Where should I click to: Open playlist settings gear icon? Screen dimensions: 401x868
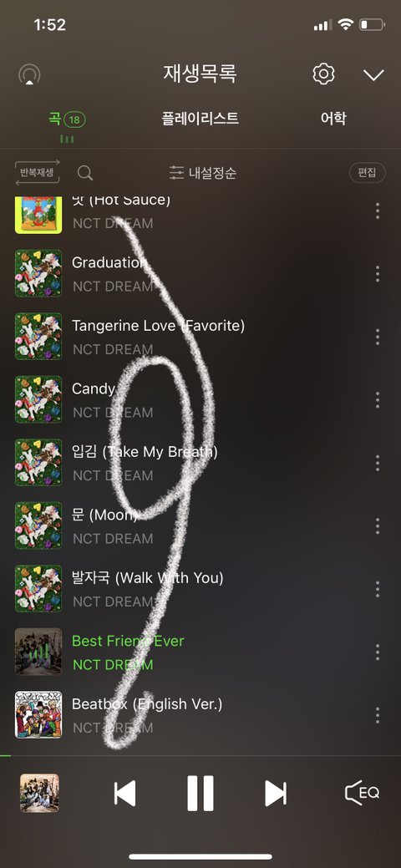point(323,74)
